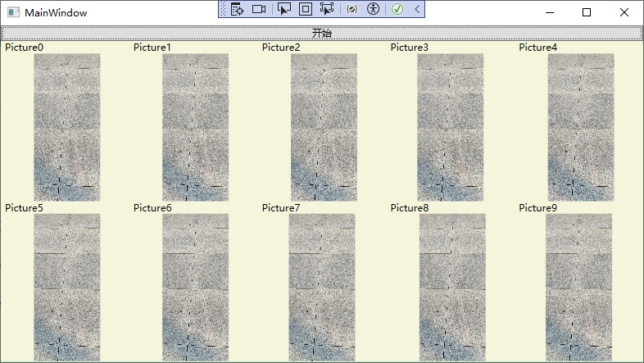Click the Picture3 label text

tap(410, 48)
